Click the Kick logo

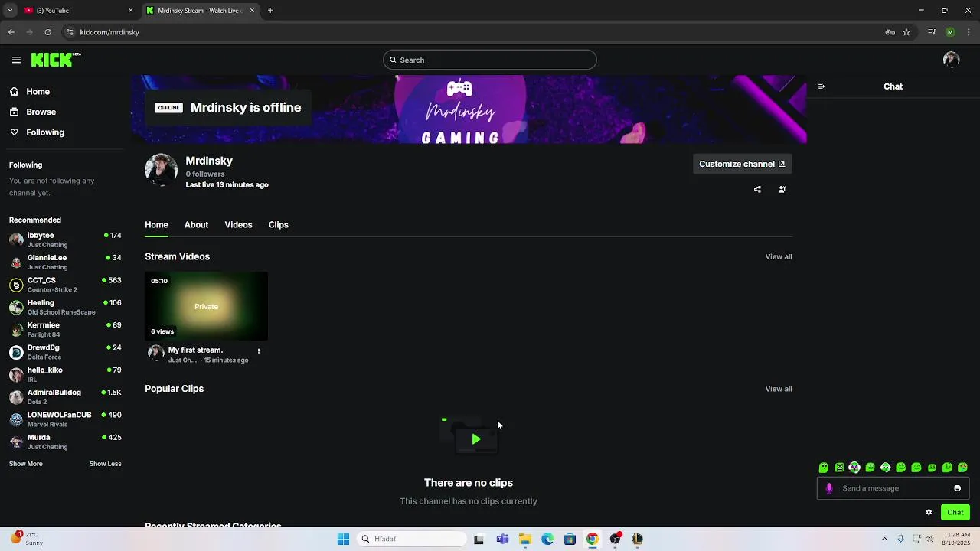[55, 60]
